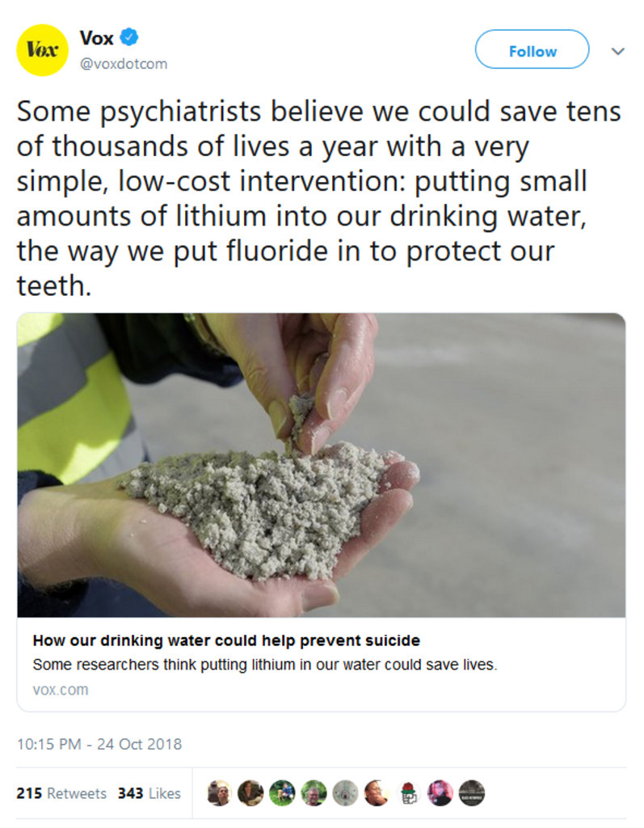Click the yellow Vox profile avatar
This screenshot has width=644, height=828.
42,50
